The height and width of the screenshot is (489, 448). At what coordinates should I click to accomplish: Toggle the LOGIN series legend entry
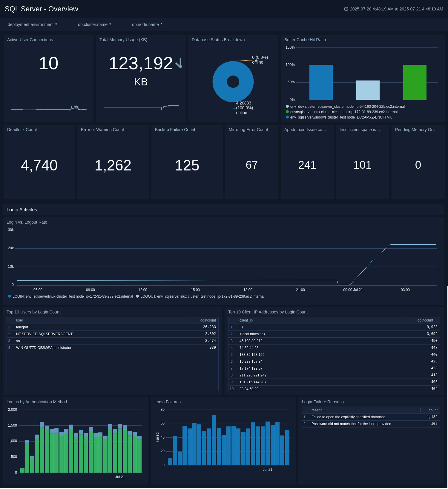click(x=70, y=296)
